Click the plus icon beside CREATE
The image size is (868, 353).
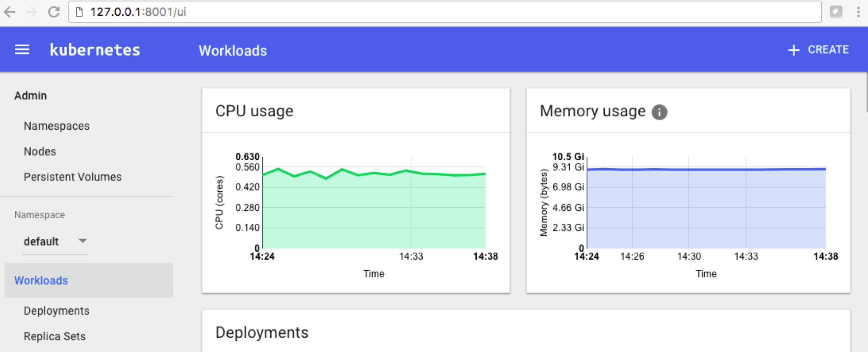click(x=794, y=50)
